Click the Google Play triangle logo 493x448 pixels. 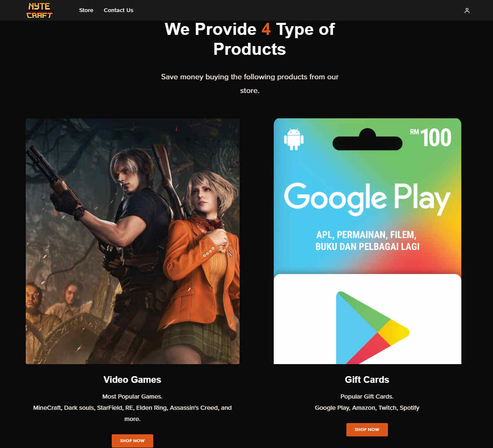pyautogui.click(x=373, y=327)
